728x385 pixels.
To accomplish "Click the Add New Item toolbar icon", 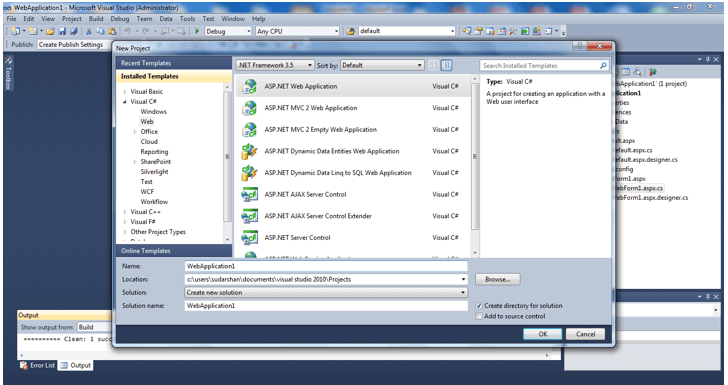I will tap(33, 31).
